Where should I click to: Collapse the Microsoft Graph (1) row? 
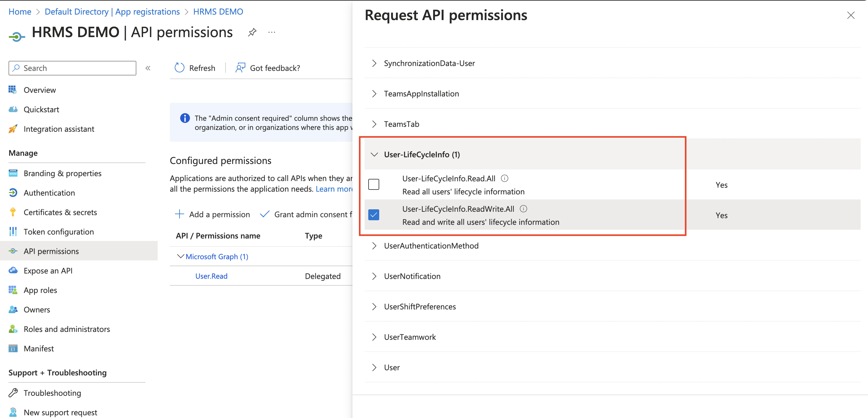[x=180, y=256]
